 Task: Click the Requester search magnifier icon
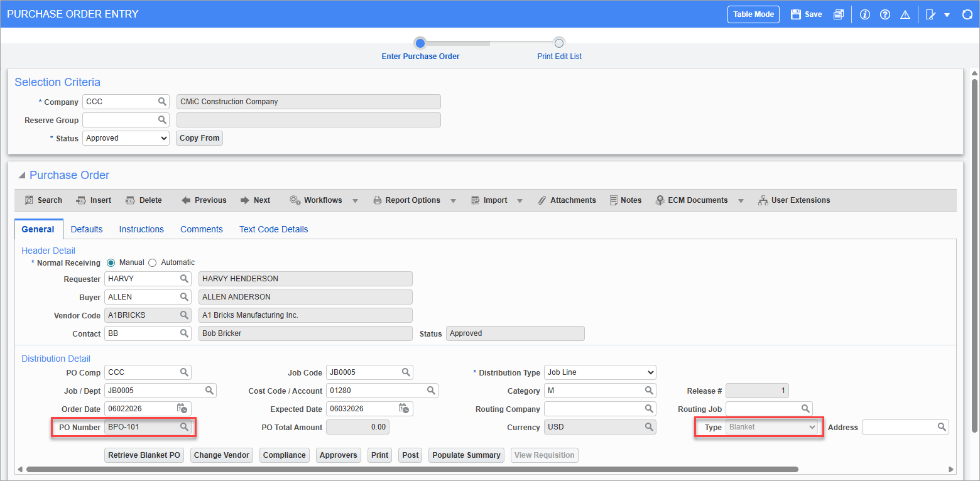click(184, 278)
